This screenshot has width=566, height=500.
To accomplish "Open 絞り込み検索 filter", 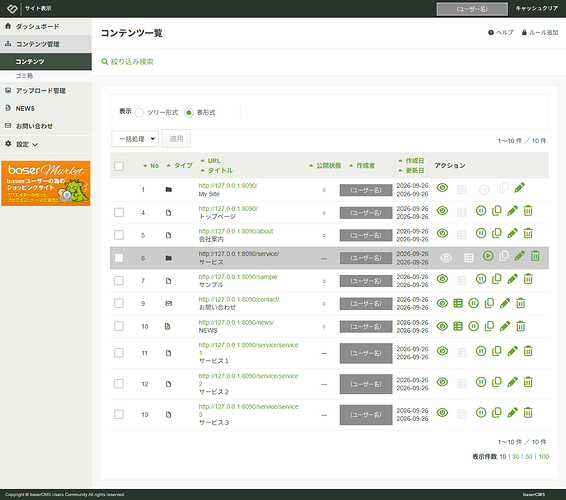I will click(x=127, y=62).
